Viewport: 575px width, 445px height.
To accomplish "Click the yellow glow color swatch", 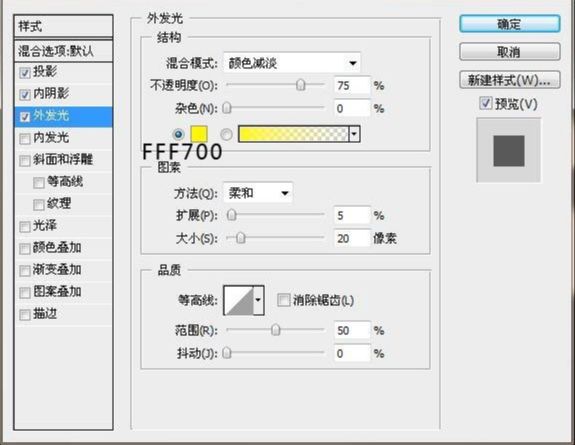I will 199,134.
